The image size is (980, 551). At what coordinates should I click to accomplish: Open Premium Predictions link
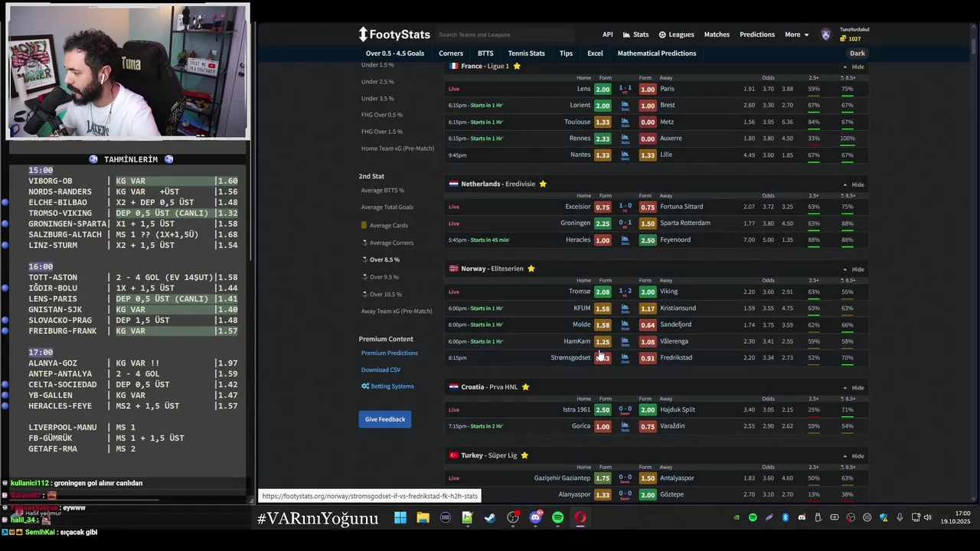point(390,354)
